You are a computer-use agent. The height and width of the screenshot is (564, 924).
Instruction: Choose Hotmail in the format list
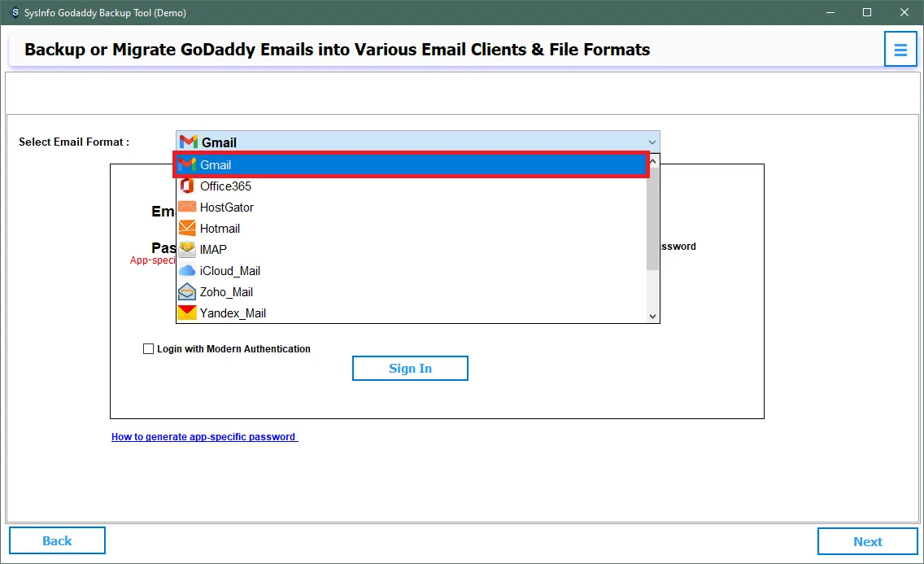click(x=412, y=229)
